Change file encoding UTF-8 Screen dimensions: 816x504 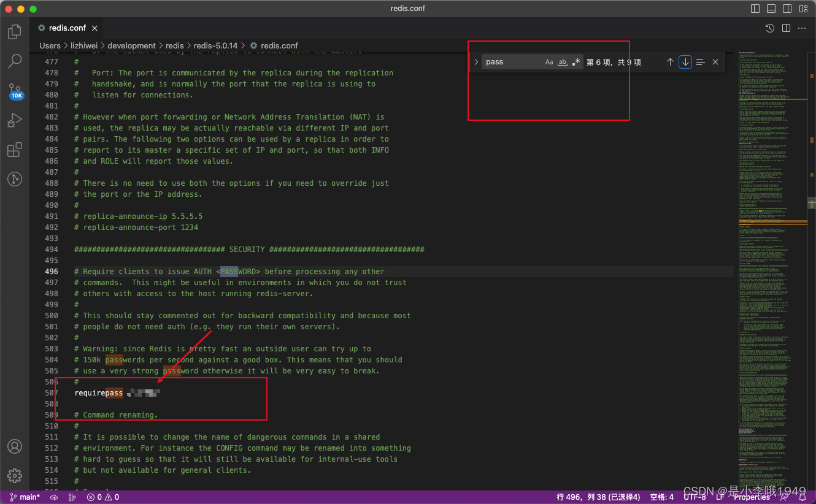pos(695,497)
